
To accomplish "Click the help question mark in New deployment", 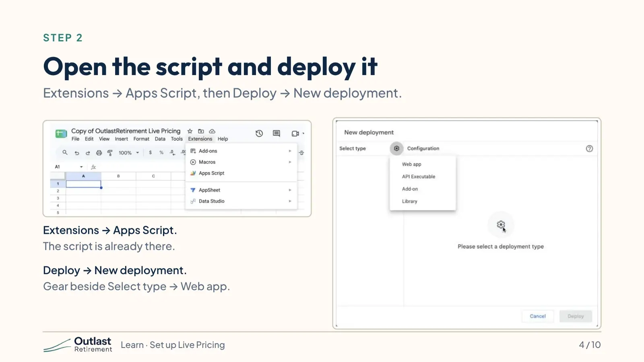I will [x=589, y=148].
